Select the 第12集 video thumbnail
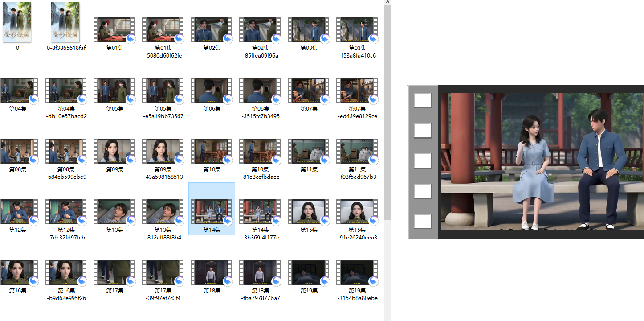This screenshot has height=321, width=644. click(x=18, y=211)
